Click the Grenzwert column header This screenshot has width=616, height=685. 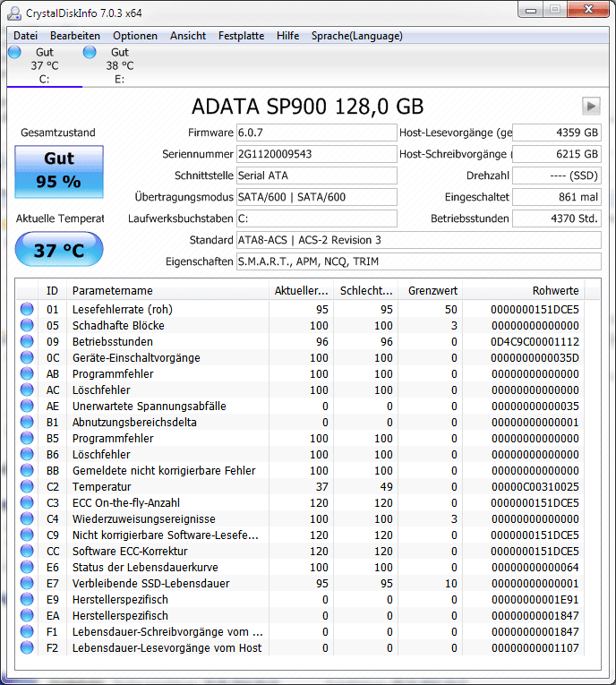click(431, 290)
